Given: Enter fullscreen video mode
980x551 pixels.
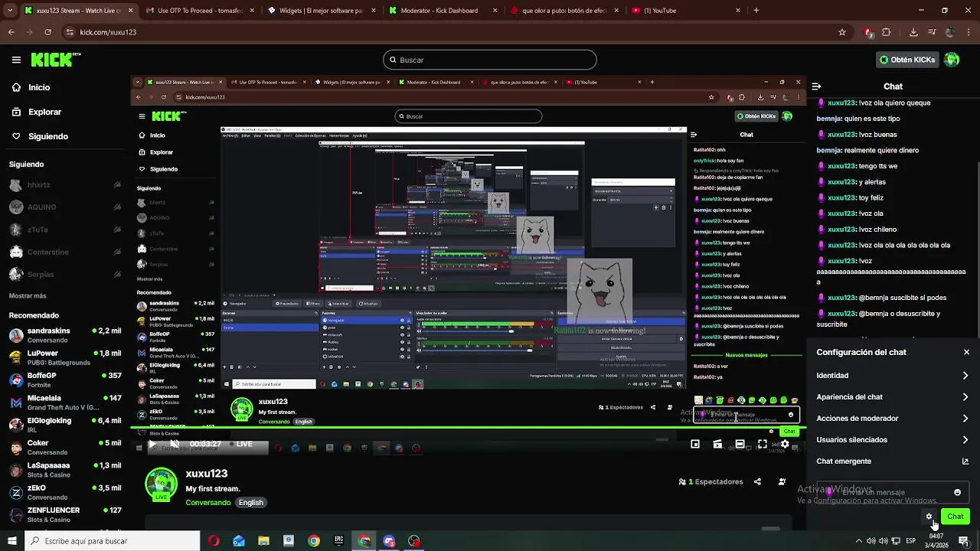Looking at the screenshot, I should [x=763, y=444].
